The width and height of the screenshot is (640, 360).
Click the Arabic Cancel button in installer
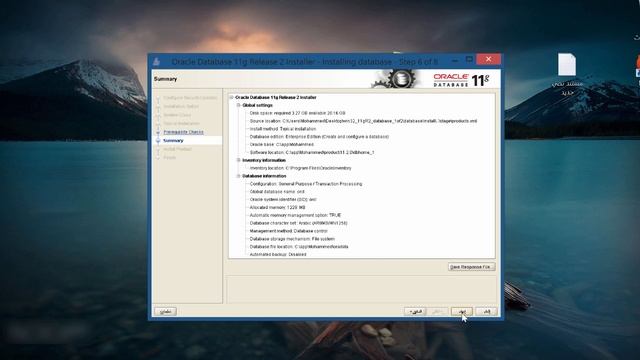click(487, 311)
